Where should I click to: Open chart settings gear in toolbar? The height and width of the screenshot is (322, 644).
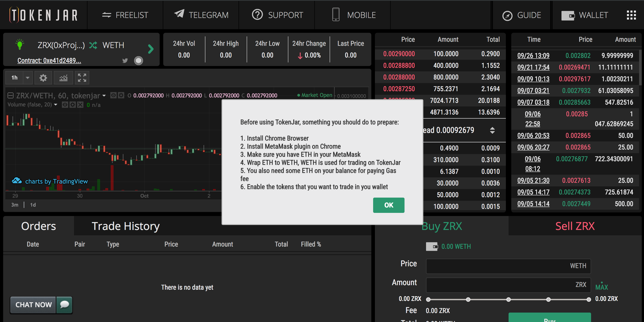click(43, 78)
